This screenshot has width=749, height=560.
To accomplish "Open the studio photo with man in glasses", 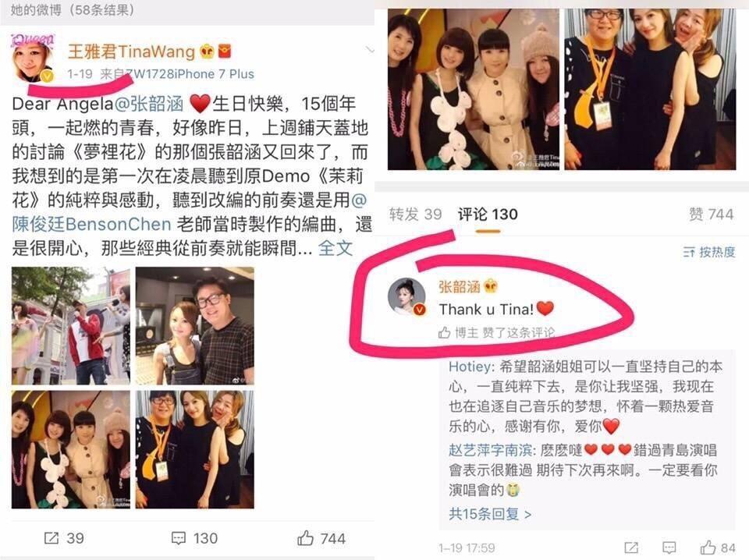I will coord(195,325).
